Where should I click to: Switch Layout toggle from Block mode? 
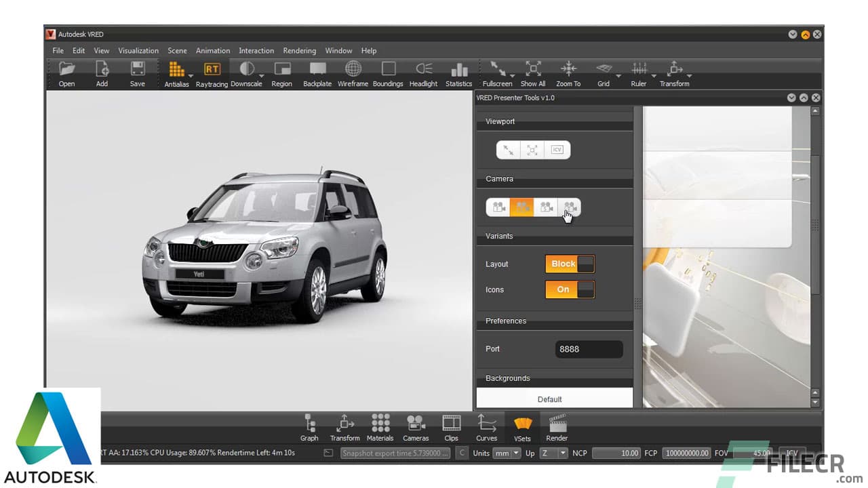[x=570, y=264]
